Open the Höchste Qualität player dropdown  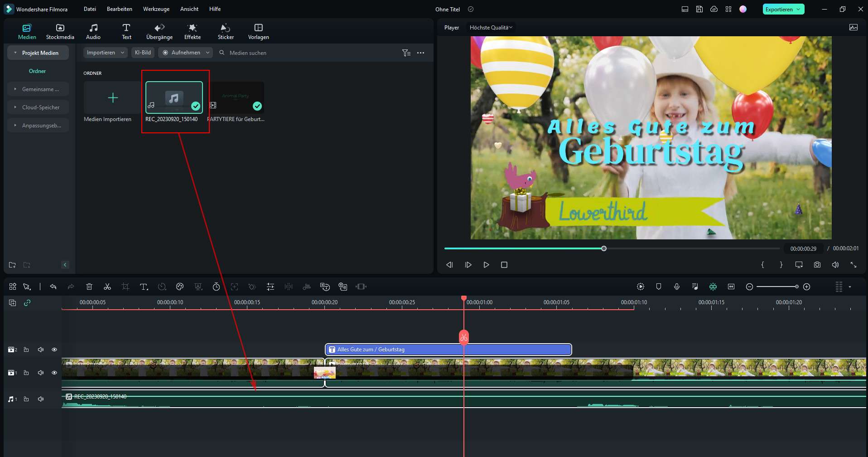[491, 28]
